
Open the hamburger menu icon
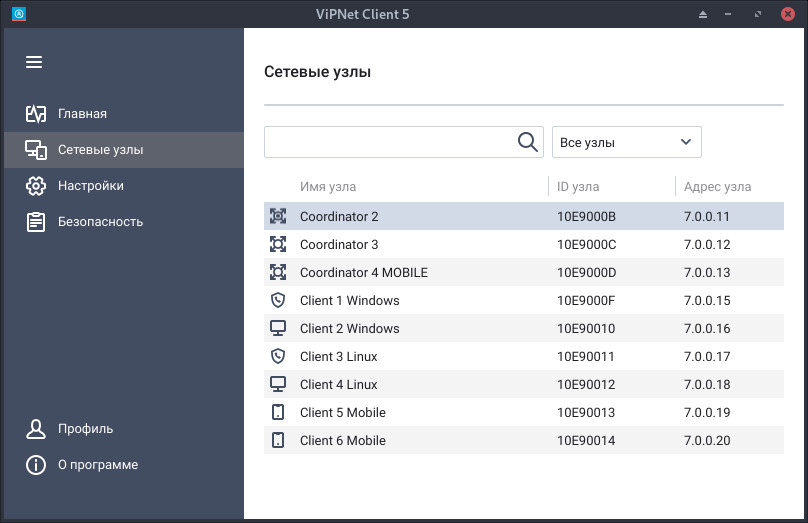(x=34, y=62)
